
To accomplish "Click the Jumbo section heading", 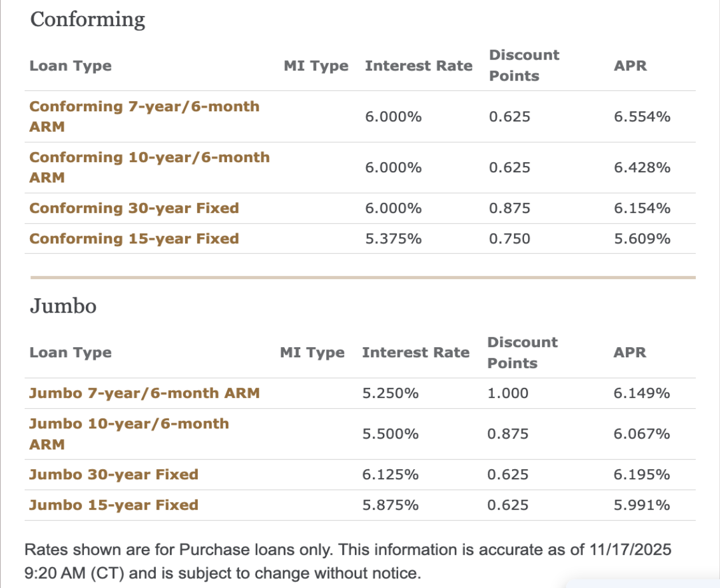I will coord(63,306).
